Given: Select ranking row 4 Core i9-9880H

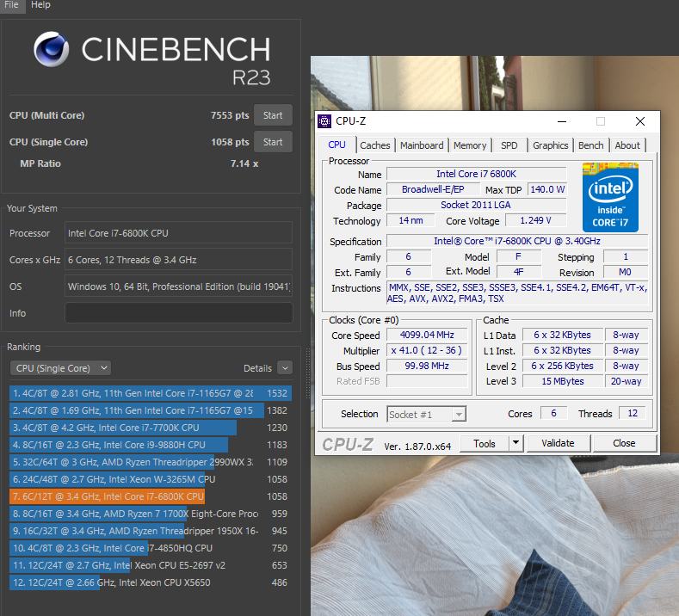Looking at the screenshot, I should click(151, 445).
